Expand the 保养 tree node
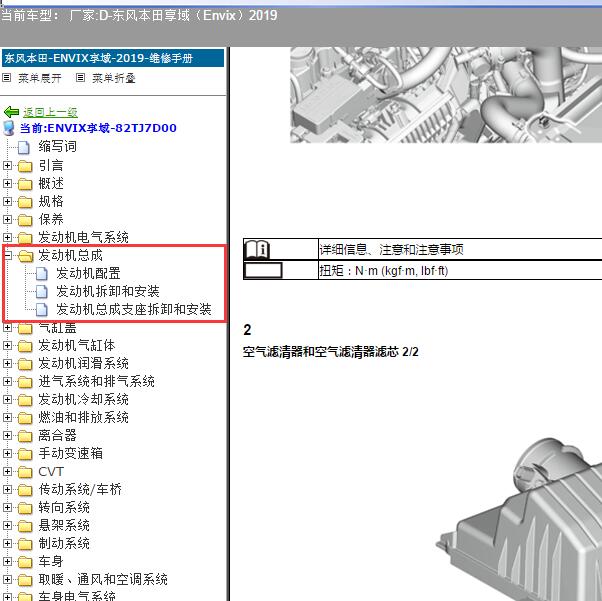This screenshot has height=601, width=602. click(x=7, y=219)
